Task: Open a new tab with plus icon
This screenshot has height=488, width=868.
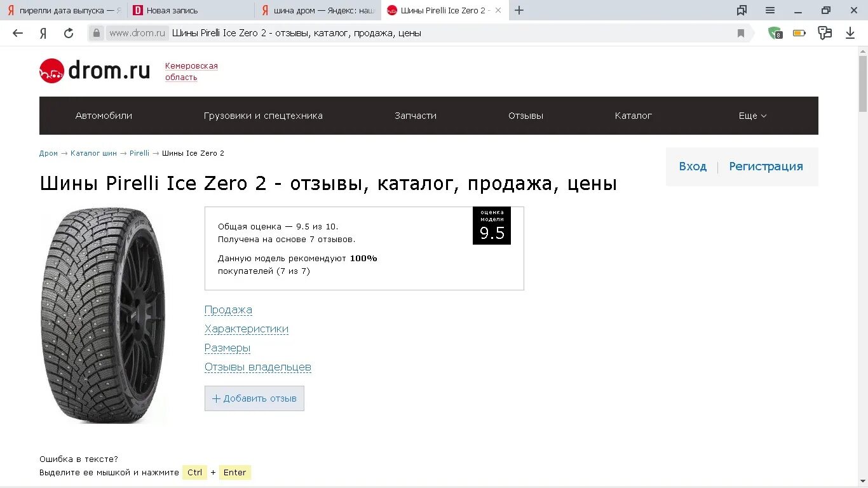Action: 519,10
